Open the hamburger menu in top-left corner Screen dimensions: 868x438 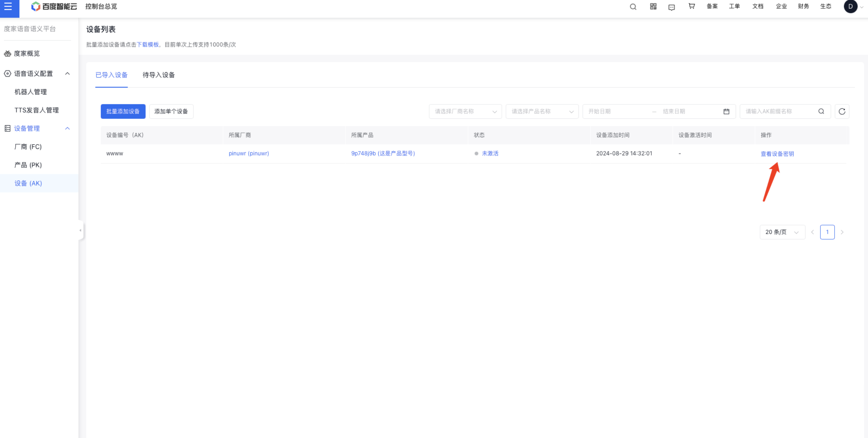pyautogui.click(x=8, y=6)
